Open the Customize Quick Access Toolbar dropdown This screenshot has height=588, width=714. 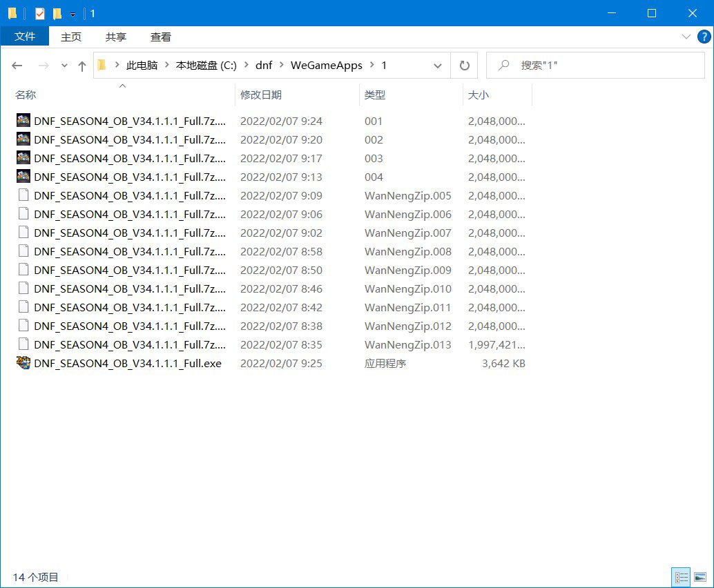click(73, 14)
